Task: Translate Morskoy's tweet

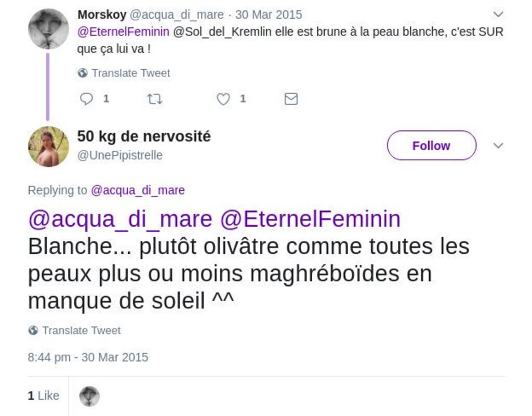Action: 130,73
